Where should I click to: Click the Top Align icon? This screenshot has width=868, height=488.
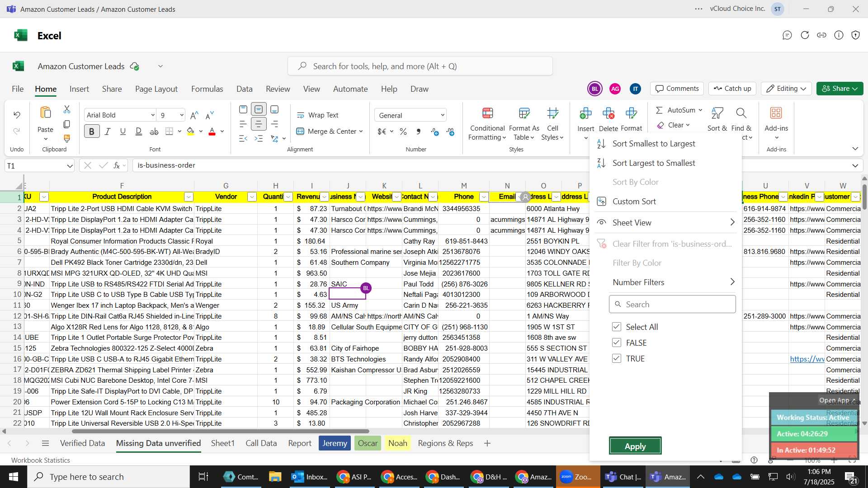(x=243, y=109)
